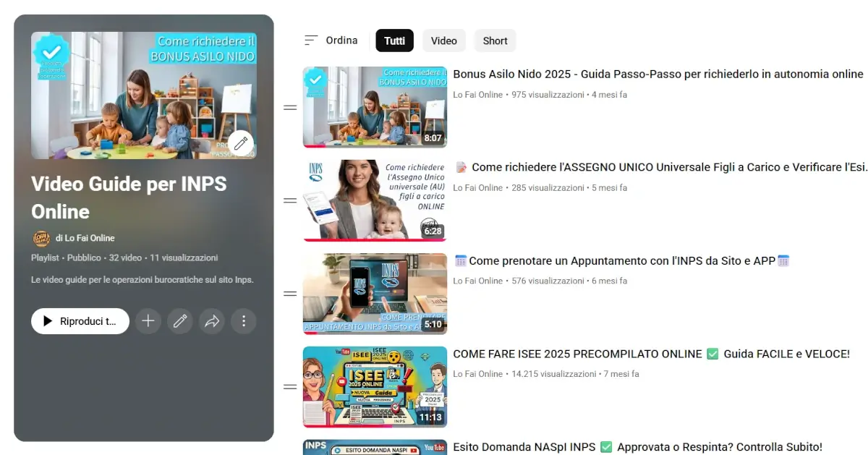The width and height of the screenshot is (868, 455).
Task: Open Bonus Asilo Nido 2025 video title
Action: (658, 74)
